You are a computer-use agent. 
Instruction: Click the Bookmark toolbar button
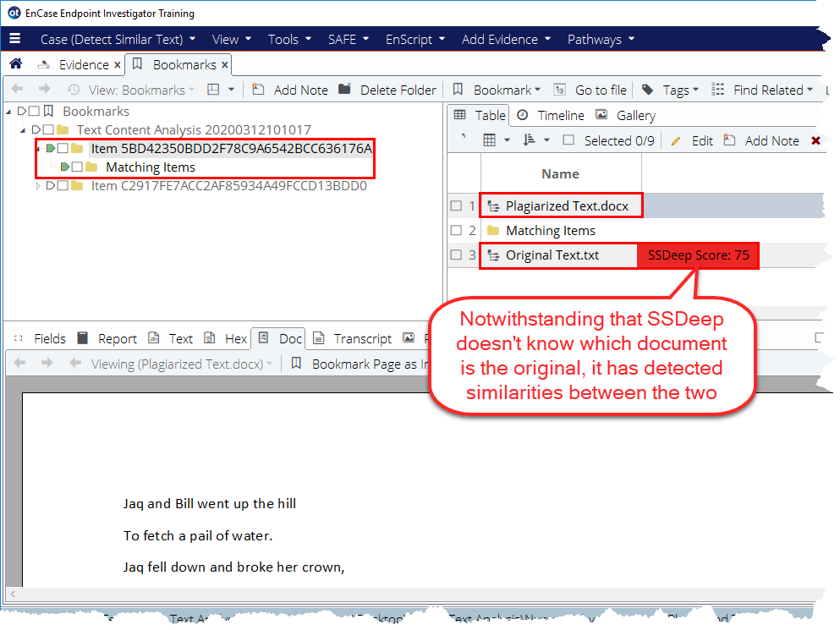[497, 90]
